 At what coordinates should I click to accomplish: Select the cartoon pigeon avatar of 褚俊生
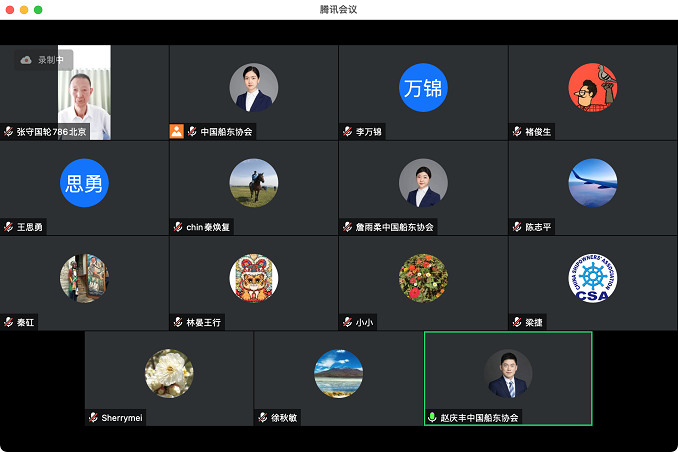[593, 88]
